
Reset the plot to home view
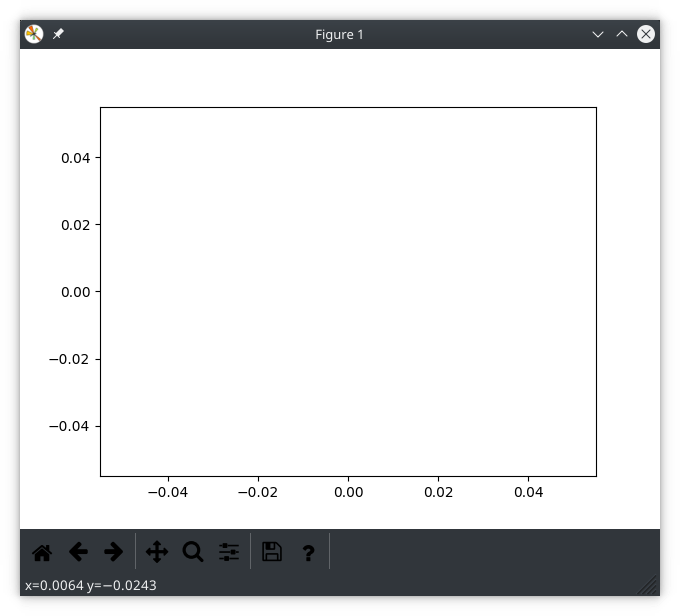[x=42, y=552]
